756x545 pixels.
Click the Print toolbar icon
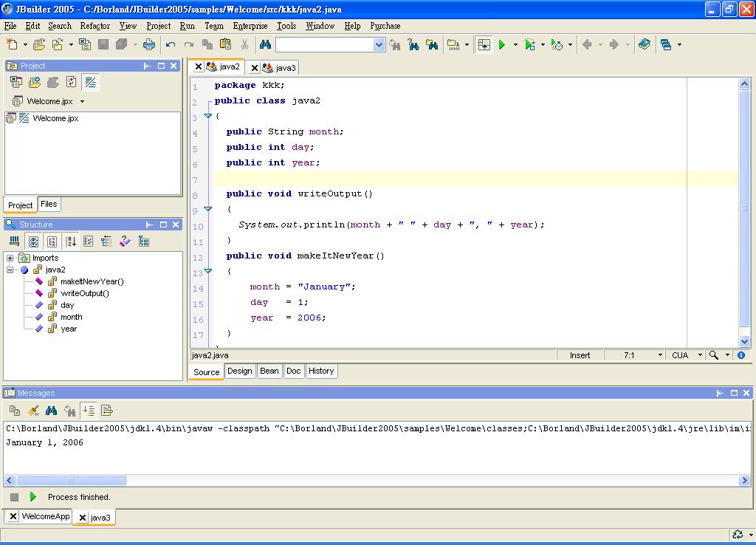(x=149, y=45)
